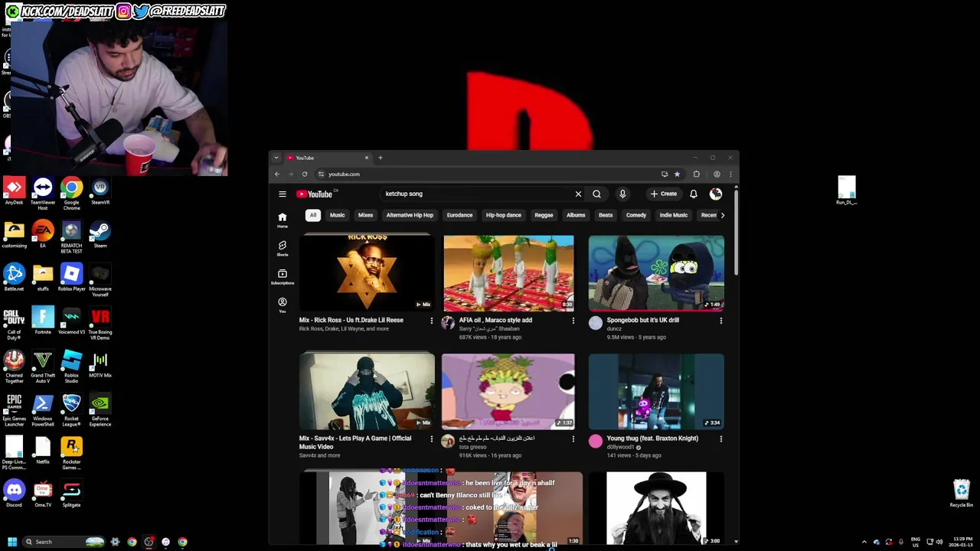This screenshot has width=980, height=551.
Task: Open Voicemod V3 desktop shortcut
Action: 71,320
